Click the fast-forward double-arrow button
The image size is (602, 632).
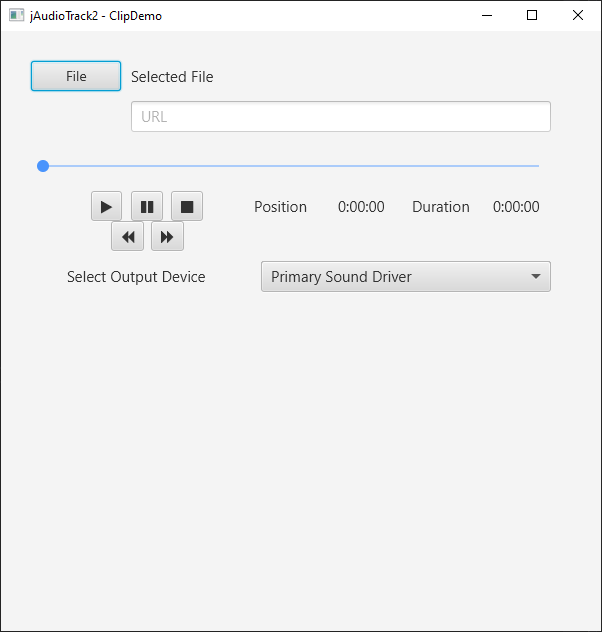pyautogui.click(x=167, y=237)
